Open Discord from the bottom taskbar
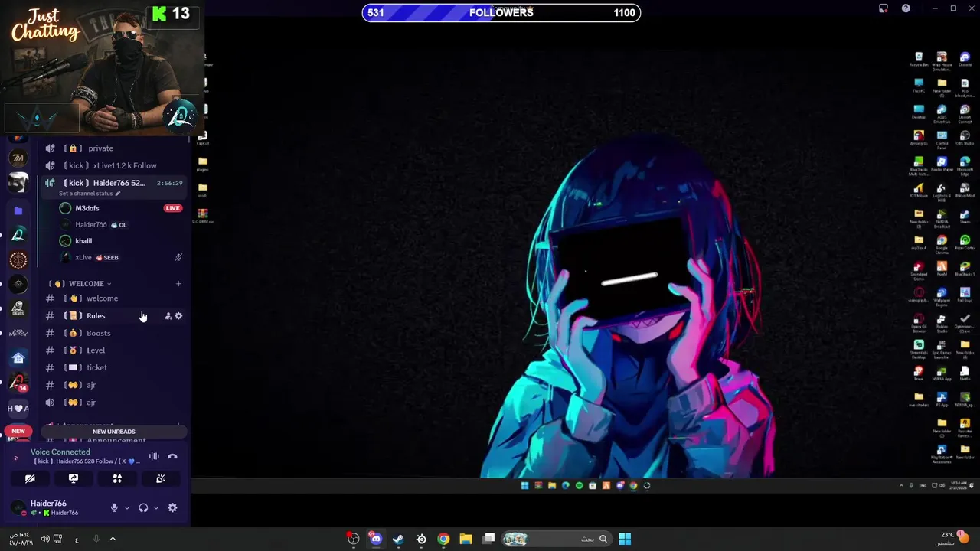The image size is (980, 551). [375, 539]
